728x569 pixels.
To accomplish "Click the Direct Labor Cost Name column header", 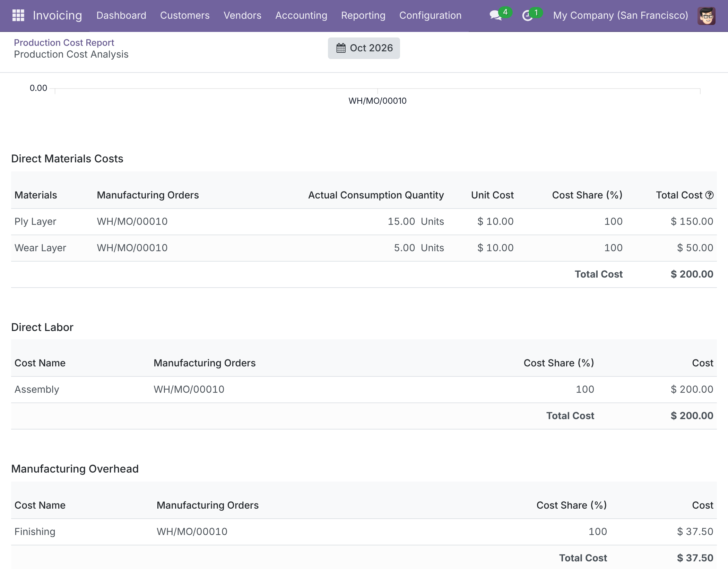I will click(x=40, y=363).
